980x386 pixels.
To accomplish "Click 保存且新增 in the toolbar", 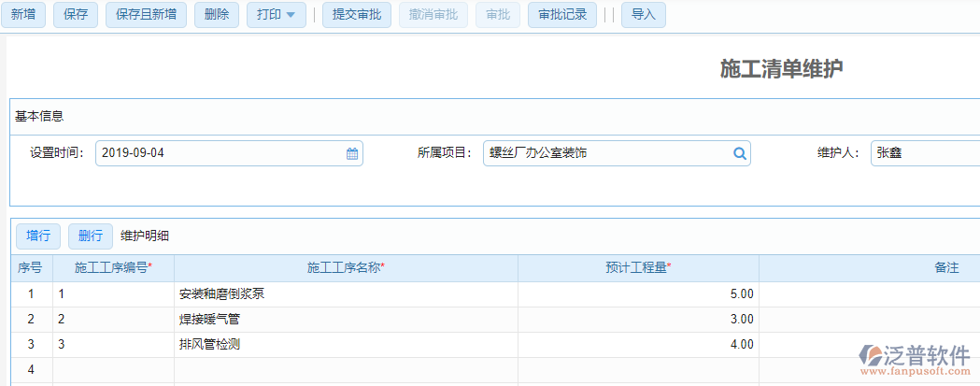I will pos(146,15).
